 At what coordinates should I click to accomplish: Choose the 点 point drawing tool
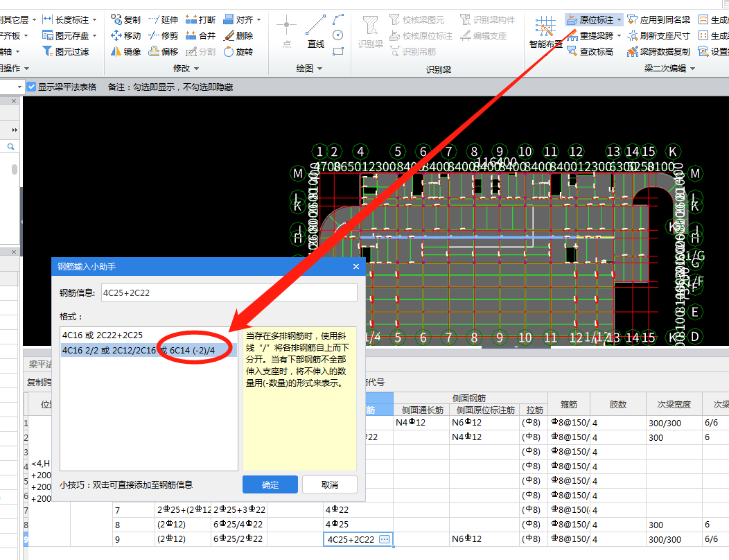click(287, 31)
